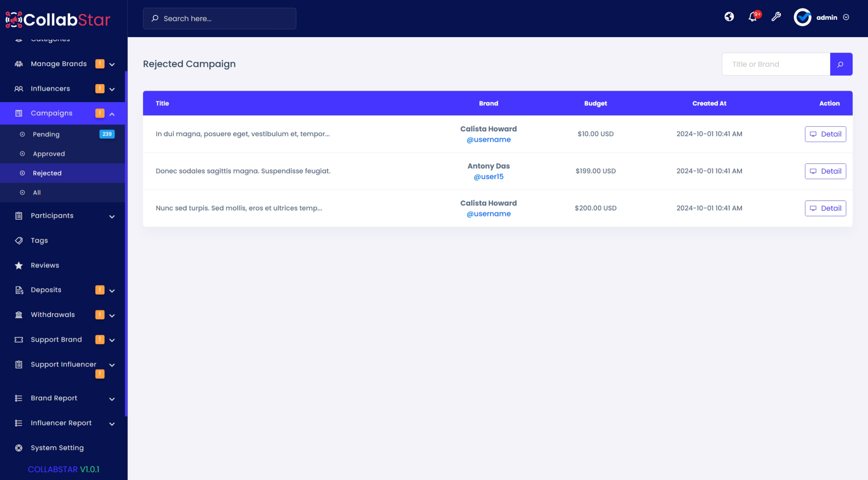Open @user15 brand profile link
Image resolution: width=868 pixels, height=480 pixels.
489,177
